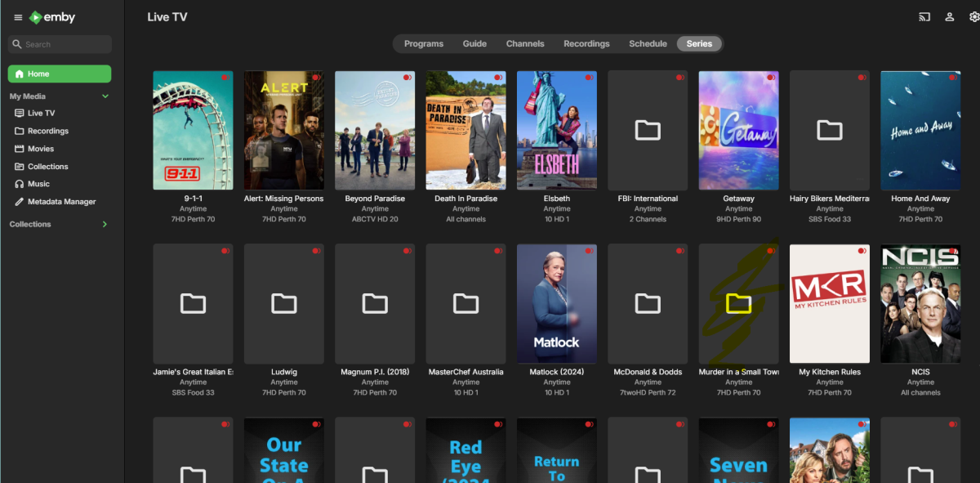The image size is (980, 483).
Task: Click the Emby logo
Action: click(x=52, y=17)
